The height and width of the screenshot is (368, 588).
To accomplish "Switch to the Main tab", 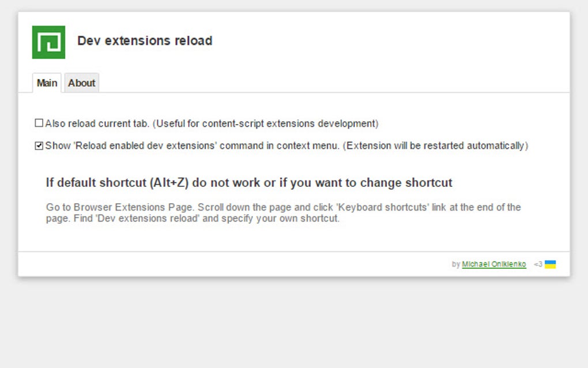I will tap(47, 83).
